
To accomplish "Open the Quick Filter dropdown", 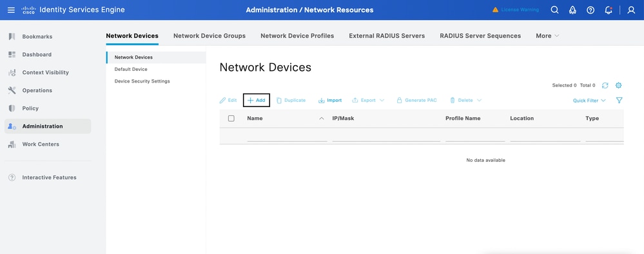I will pos(589,101).
